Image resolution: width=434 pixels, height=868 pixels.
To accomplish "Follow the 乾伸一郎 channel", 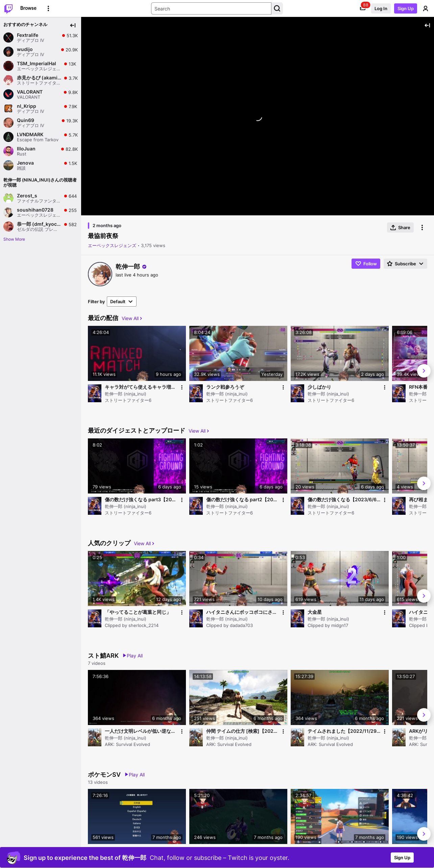I will pos(366,264).
